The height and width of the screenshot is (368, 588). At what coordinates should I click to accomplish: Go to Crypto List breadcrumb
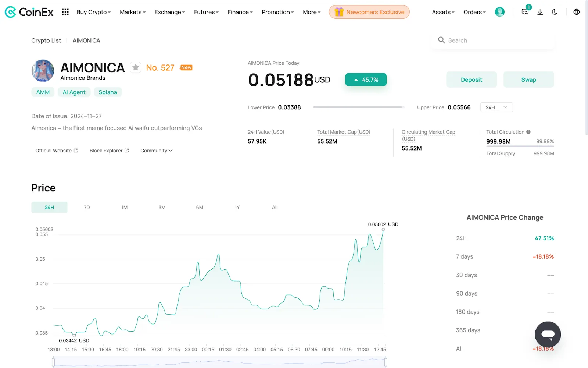46,40
